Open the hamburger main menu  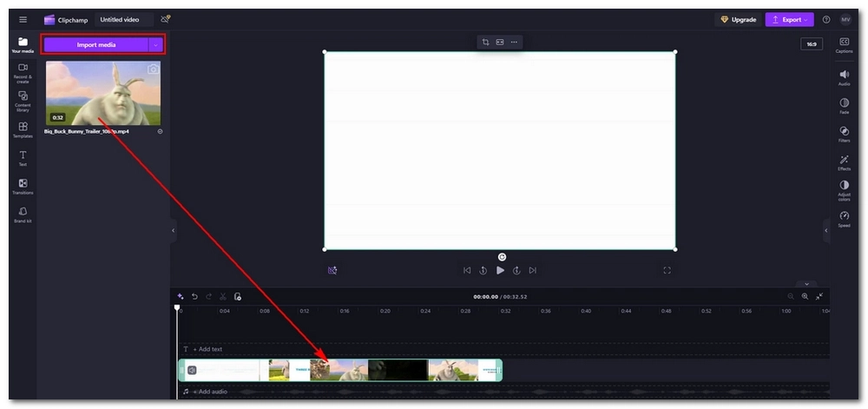(23, 20)
